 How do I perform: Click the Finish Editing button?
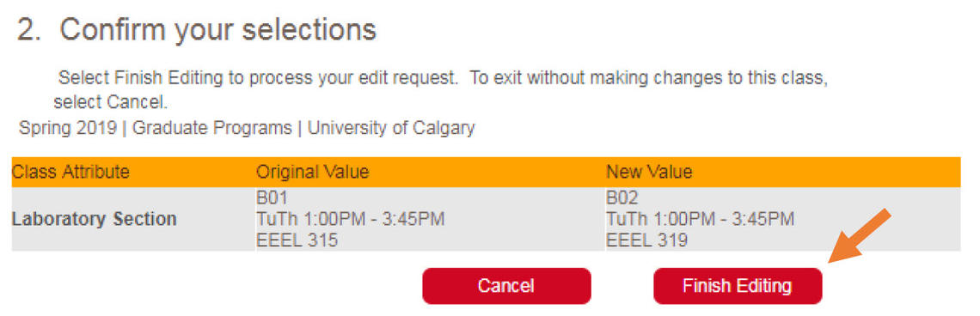[738, 286]
